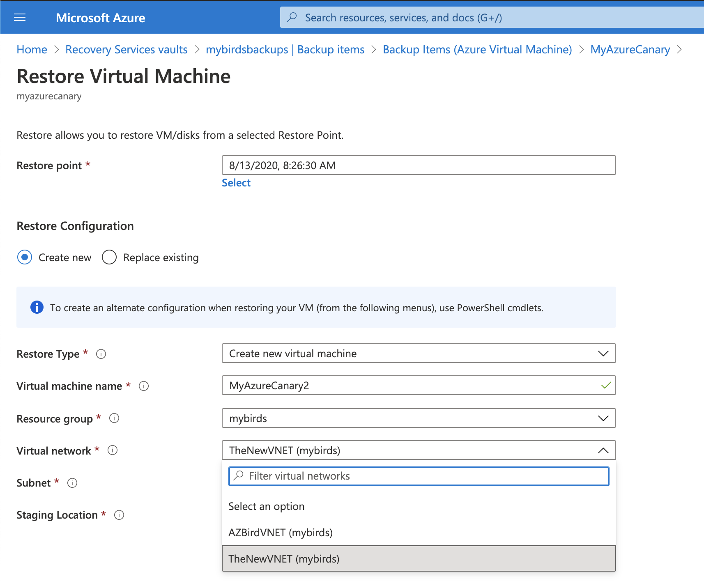Show info tooltip for Resource group

(114, 418)
